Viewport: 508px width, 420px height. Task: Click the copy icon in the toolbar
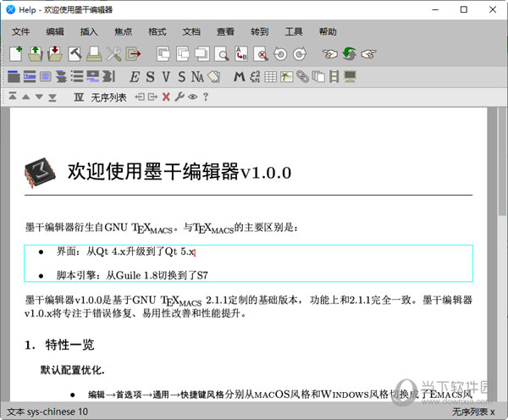tap(183, 54)
